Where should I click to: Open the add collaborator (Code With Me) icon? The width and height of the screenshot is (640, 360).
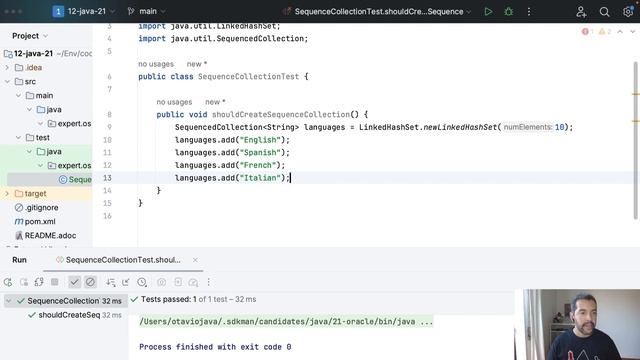pyautogui.click(x=581, y=12)
